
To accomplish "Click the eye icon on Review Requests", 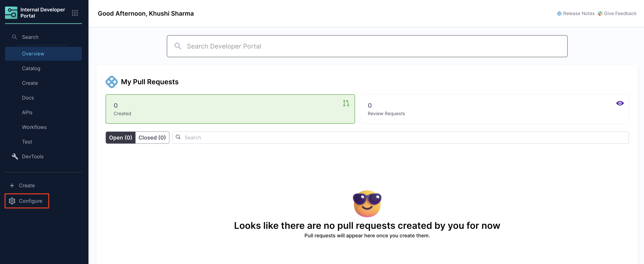I will 620,103.
